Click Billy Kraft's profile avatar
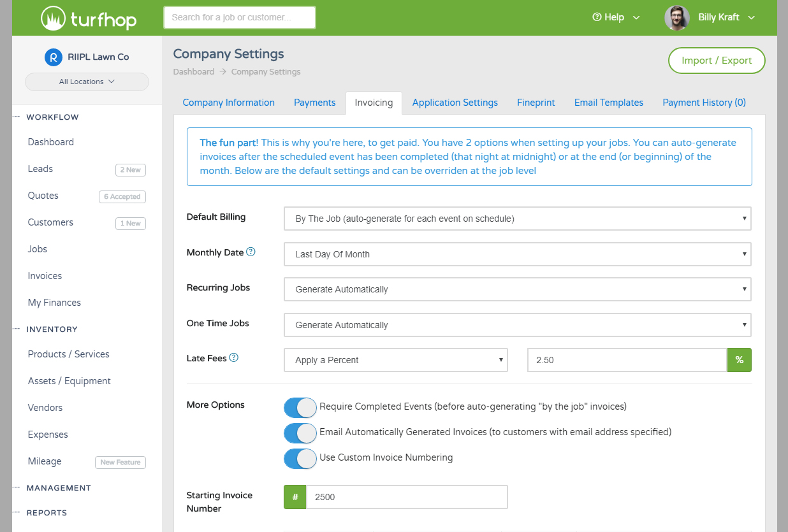 click(676, 17)
